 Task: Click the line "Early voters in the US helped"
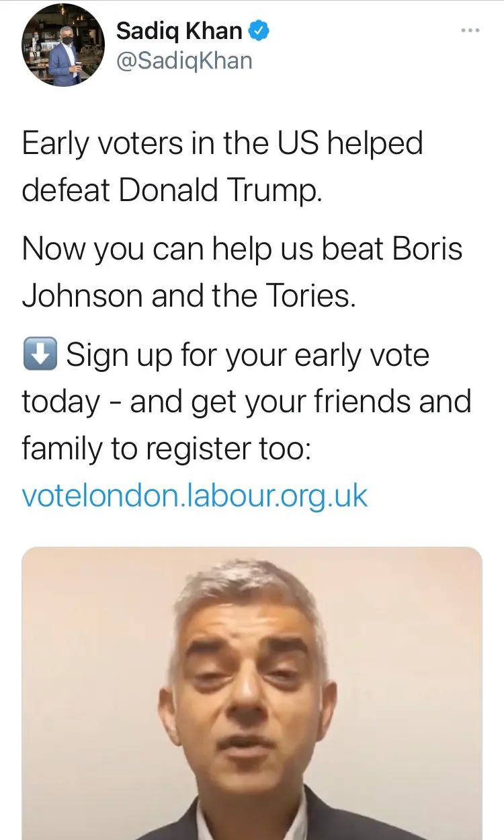pyautogui.click(x=222, y=144)
